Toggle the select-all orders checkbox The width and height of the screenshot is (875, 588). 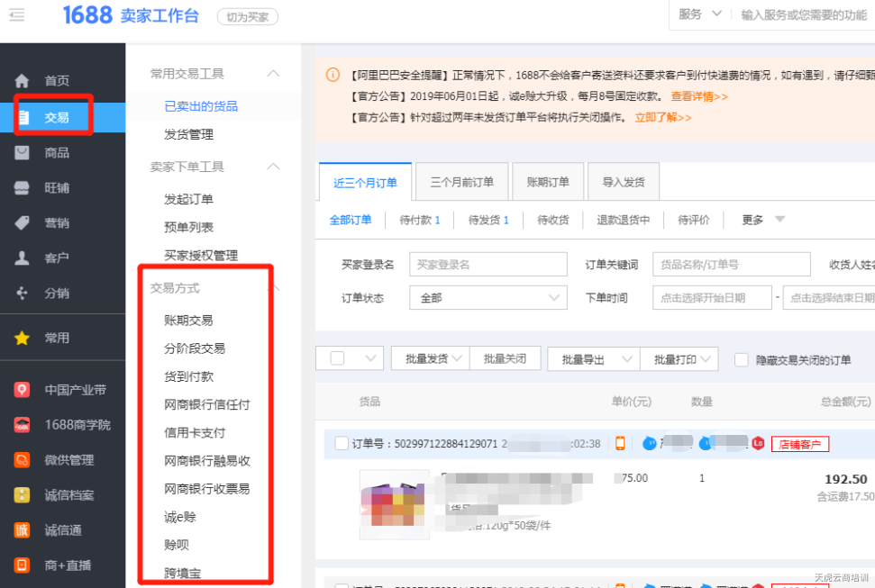[337, 358]
